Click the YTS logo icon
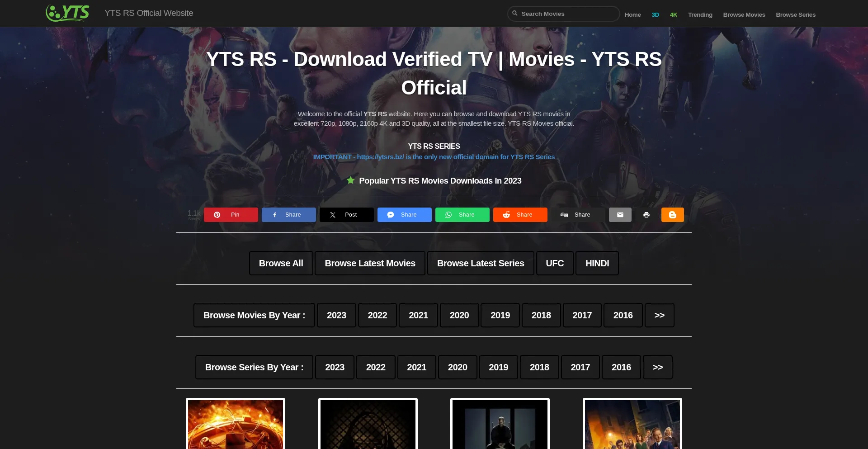The image size is (868, 449). (67, 13)
